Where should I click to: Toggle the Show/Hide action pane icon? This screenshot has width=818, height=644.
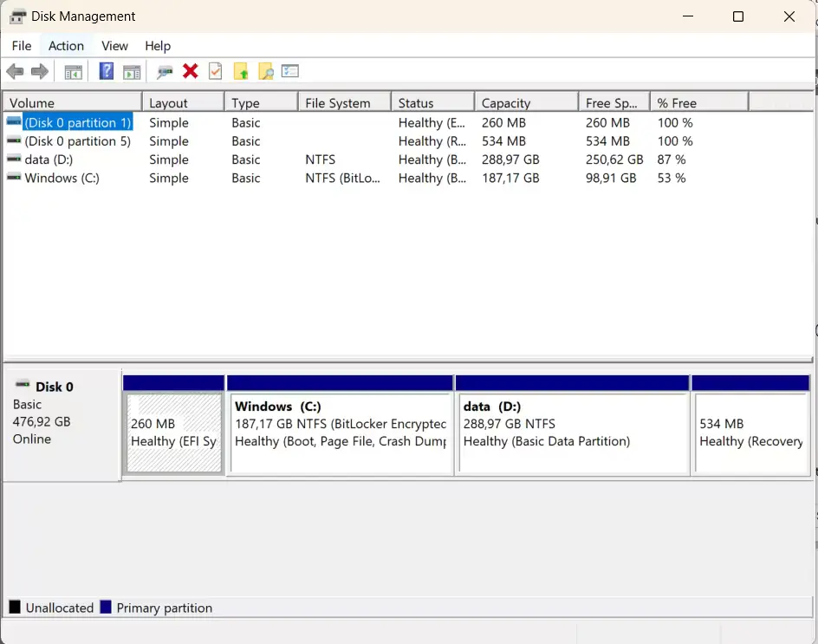[132, 71]
